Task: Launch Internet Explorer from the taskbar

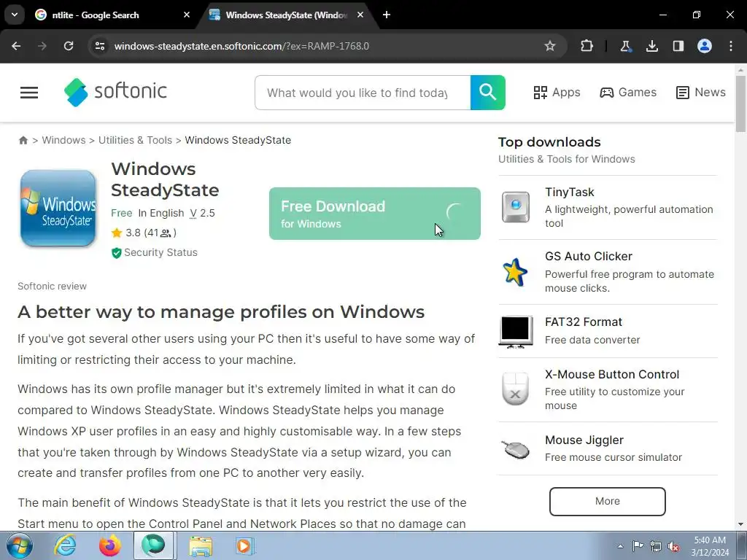Action: point(65,545)
